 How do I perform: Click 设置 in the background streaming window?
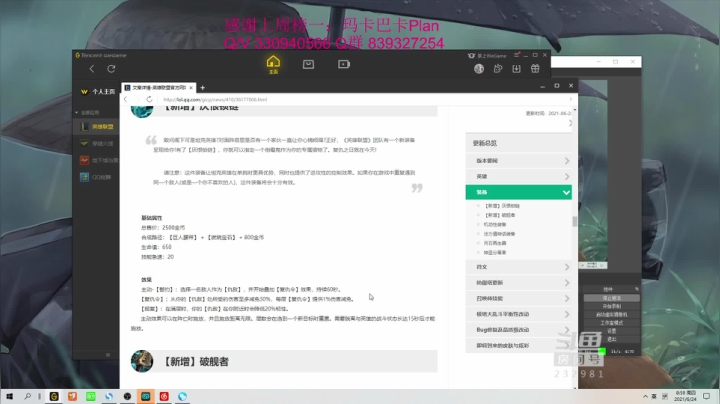tap(611, 331)
